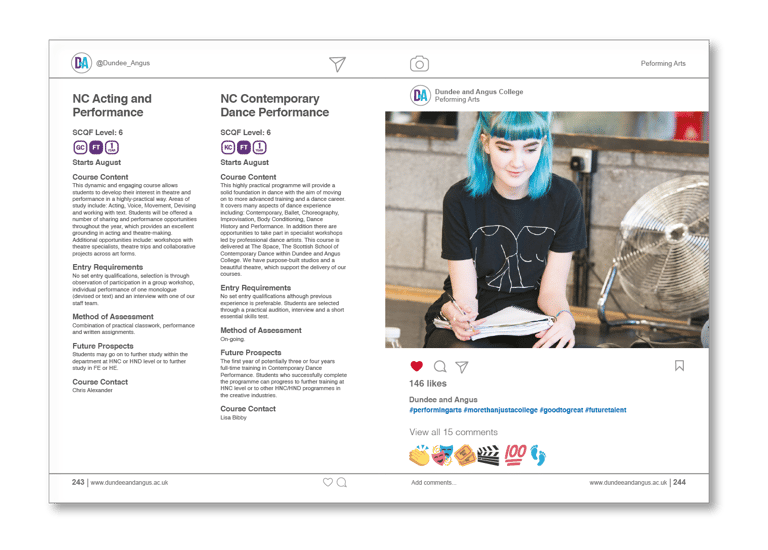
Task: Select the GC badge under NC Acting
Action: pos(80,147)
